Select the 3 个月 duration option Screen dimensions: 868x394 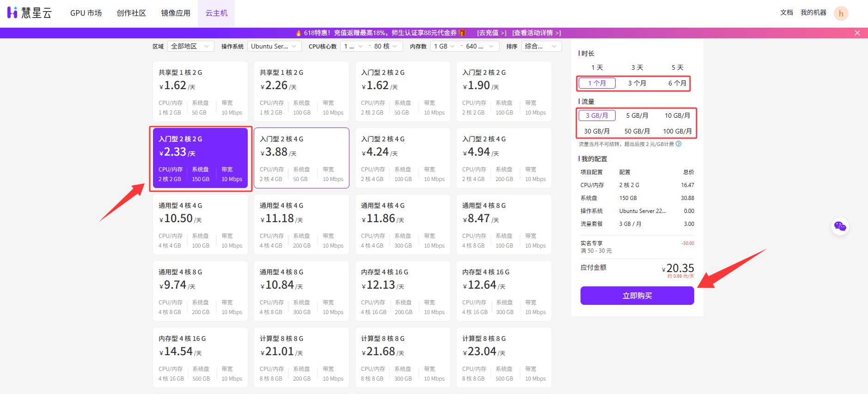(637, 83)
